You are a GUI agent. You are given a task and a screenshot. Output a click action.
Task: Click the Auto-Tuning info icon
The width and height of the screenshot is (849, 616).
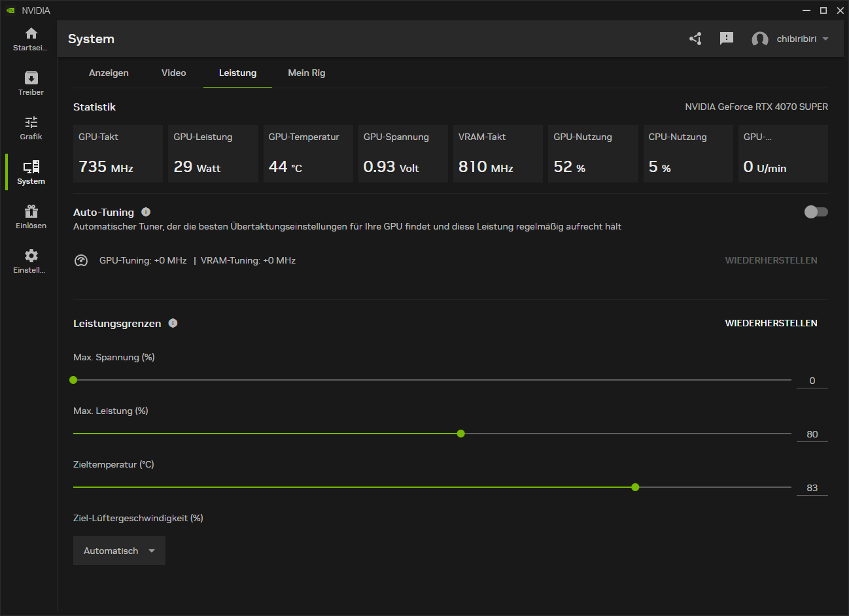[145, 211]
